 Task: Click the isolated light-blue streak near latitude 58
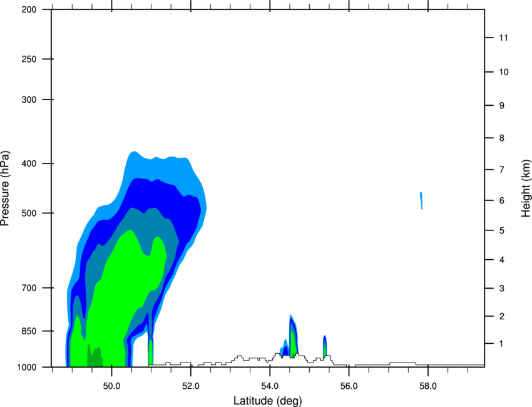[421, 200]
